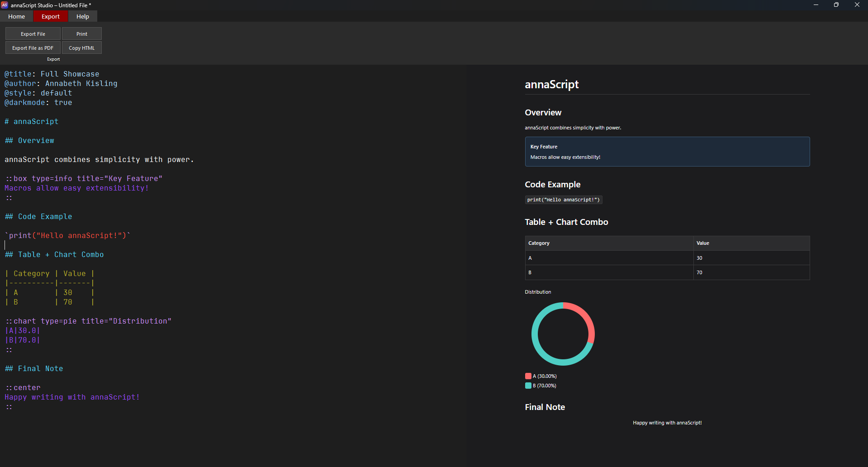Open the Help ribbon tab
Image resolution: width=868 pixels, height=467 pixels.
83,16
